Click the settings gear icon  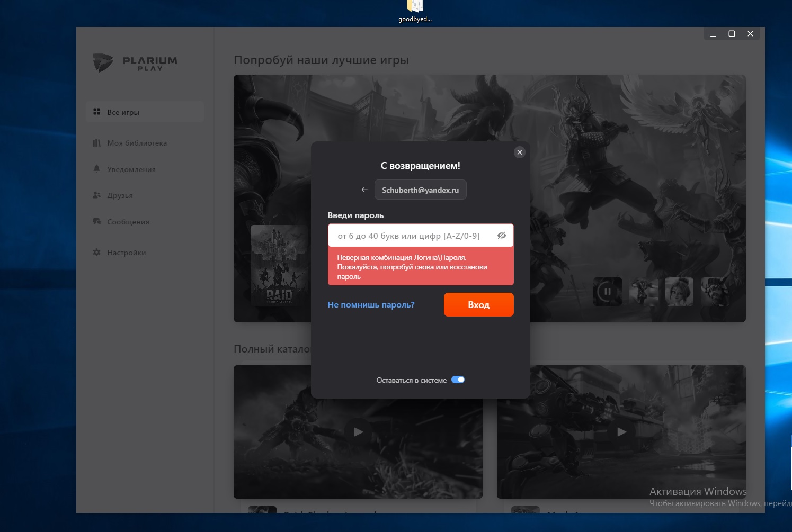coord(96,253)
